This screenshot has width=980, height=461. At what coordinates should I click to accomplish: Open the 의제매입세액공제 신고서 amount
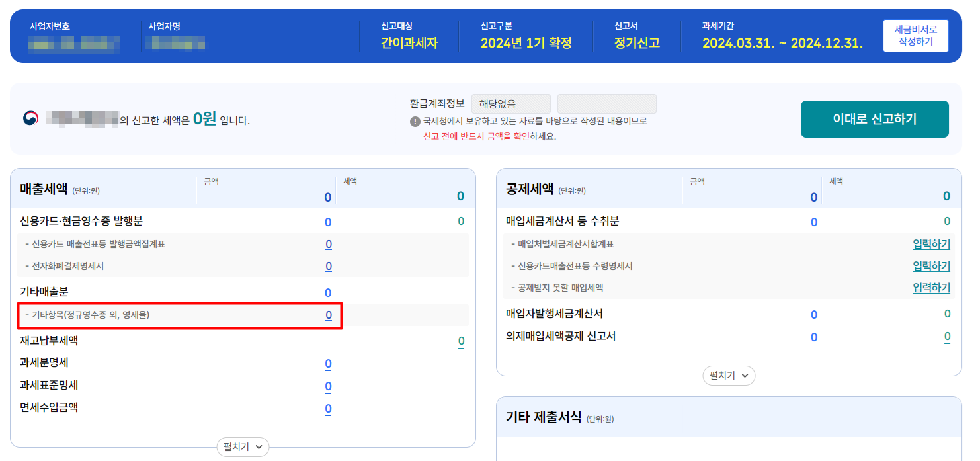point(813,337)
